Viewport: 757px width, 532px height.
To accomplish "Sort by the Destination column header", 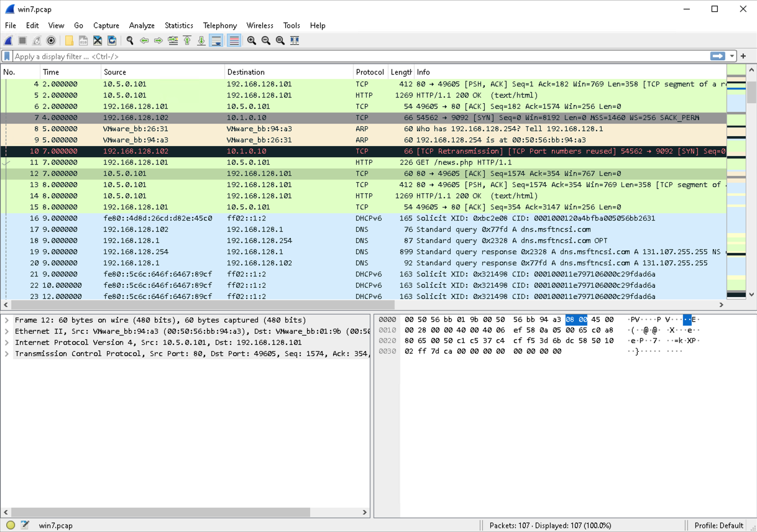I will pos(289,72).
